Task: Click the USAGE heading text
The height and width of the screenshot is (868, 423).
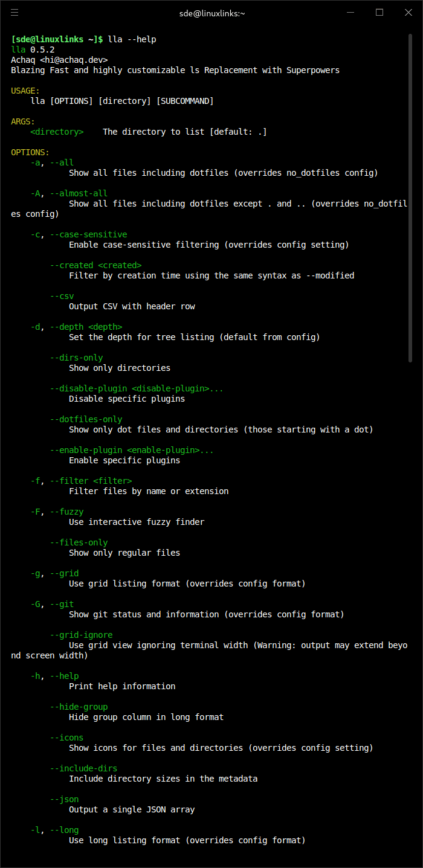Action: (x=24, y=90)
